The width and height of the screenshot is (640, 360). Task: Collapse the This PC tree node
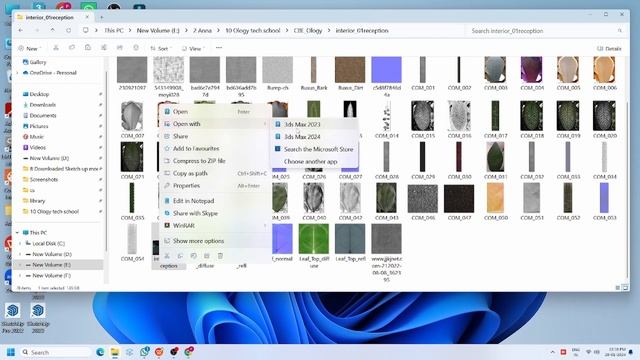(18, 233)
